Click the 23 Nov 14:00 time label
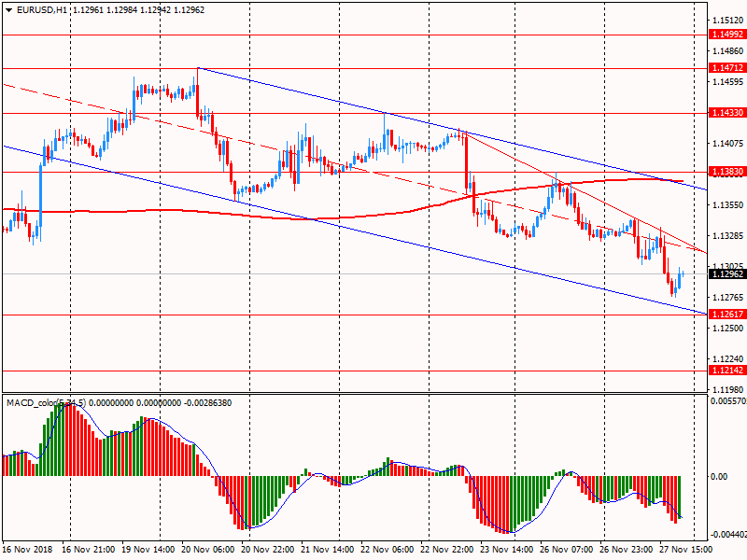Viewport: 747px width, 560px height. tap(507, 550)
